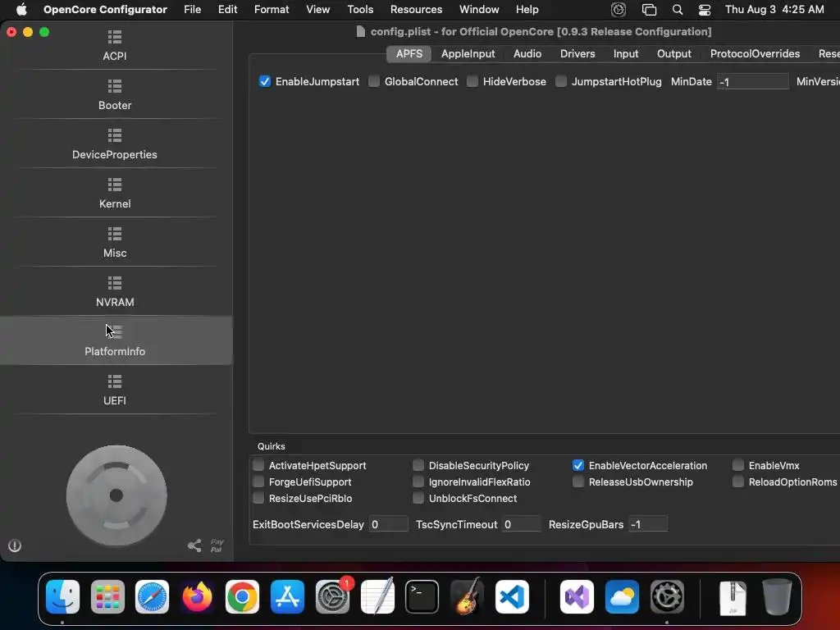Enable the HideVerbose checkbox

[x=472, y=81]
